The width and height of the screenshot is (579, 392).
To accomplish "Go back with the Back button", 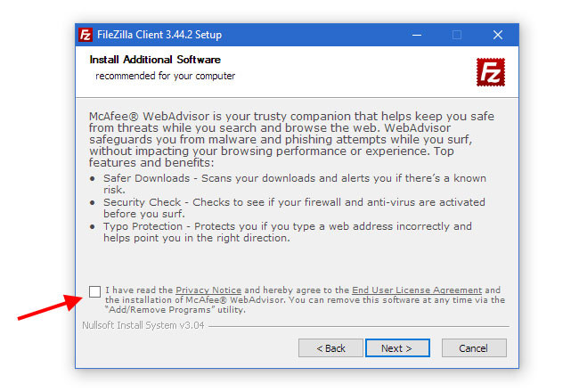I will click(x=330, y=348).
